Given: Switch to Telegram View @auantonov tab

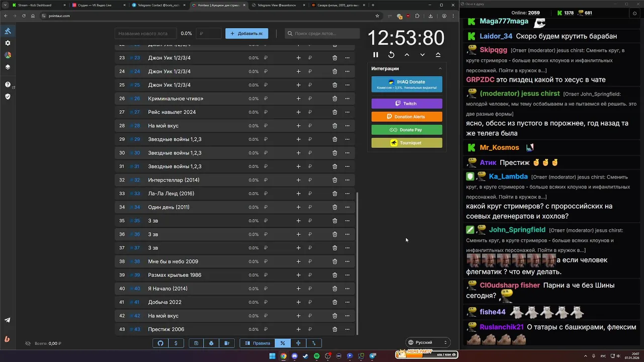Looking at the screenshot, I should (278, 5).
